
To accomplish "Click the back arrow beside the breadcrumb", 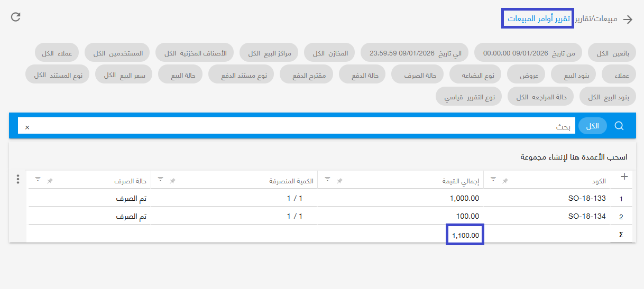I will tap(628, 20).
